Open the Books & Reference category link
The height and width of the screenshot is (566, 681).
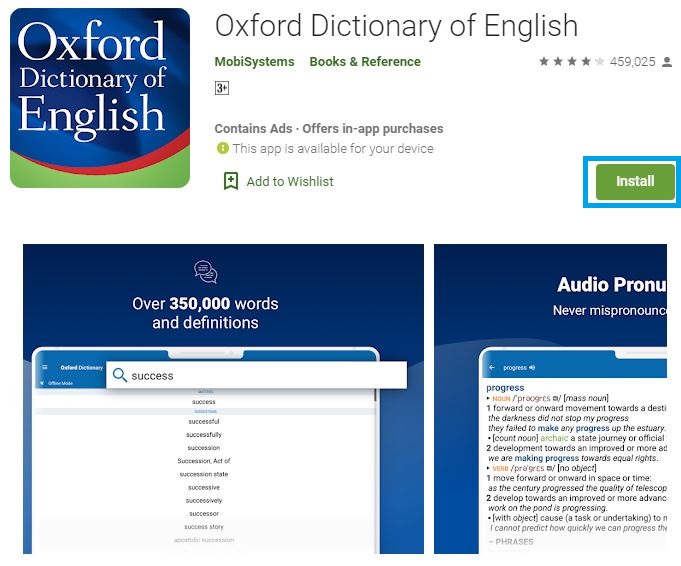pos(365,62)
